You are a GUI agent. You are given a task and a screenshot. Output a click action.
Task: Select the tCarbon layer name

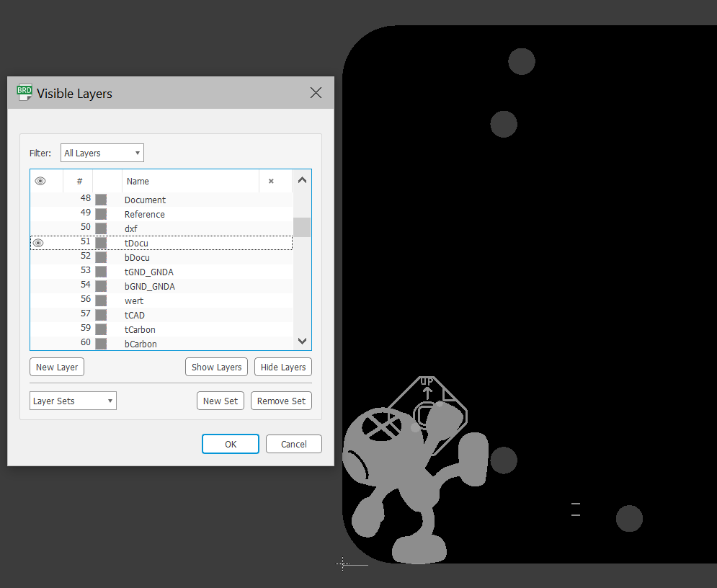click(140, 329)
